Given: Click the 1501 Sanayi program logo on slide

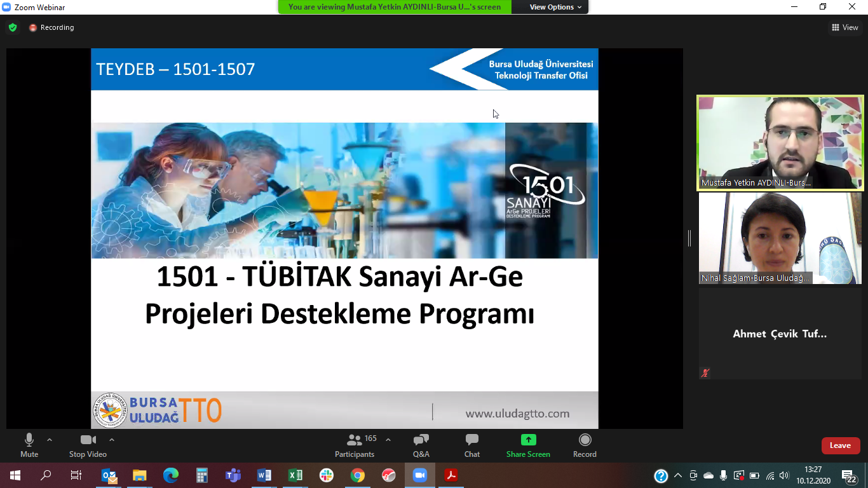Looking at the screenshot, I should pyautogui.click(x=547, y=191).
